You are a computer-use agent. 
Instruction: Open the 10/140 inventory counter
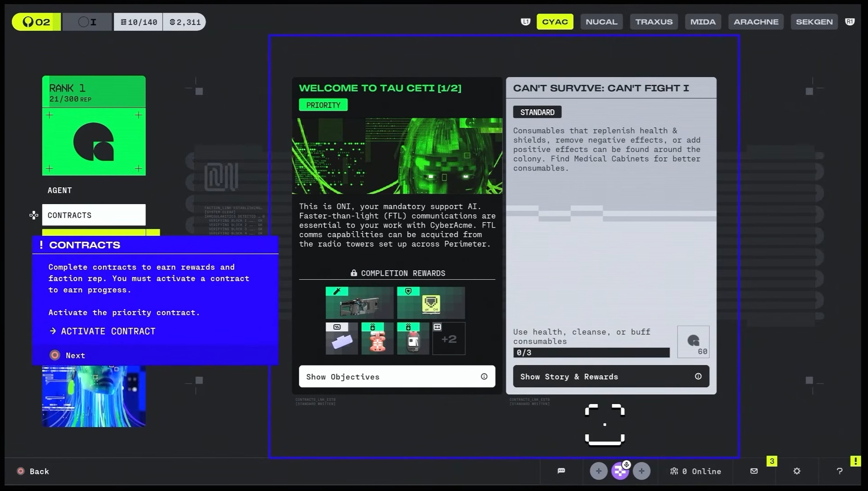(x=138, y=22)
